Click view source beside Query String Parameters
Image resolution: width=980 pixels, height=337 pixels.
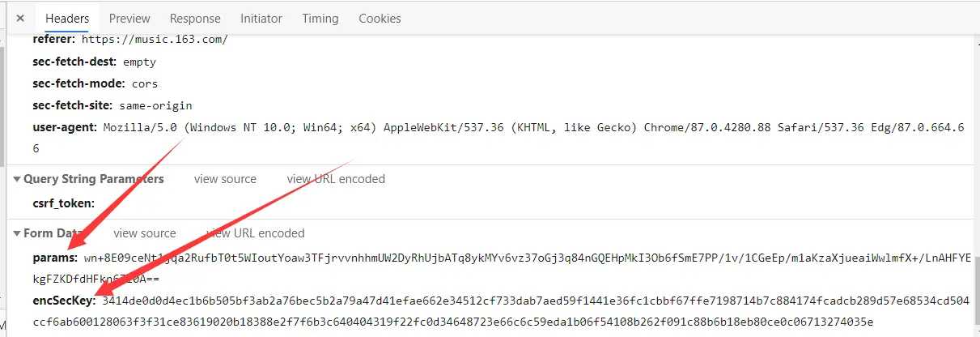coord(225,179)
